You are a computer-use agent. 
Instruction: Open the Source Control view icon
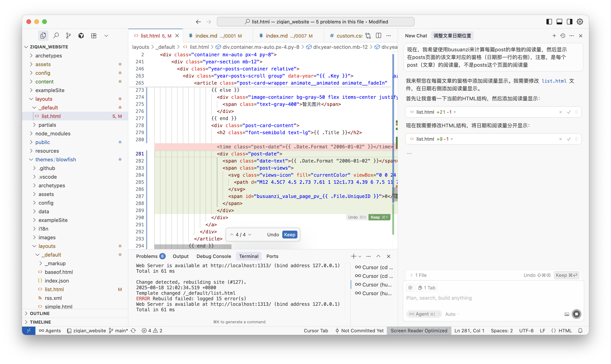click(69, 36)
